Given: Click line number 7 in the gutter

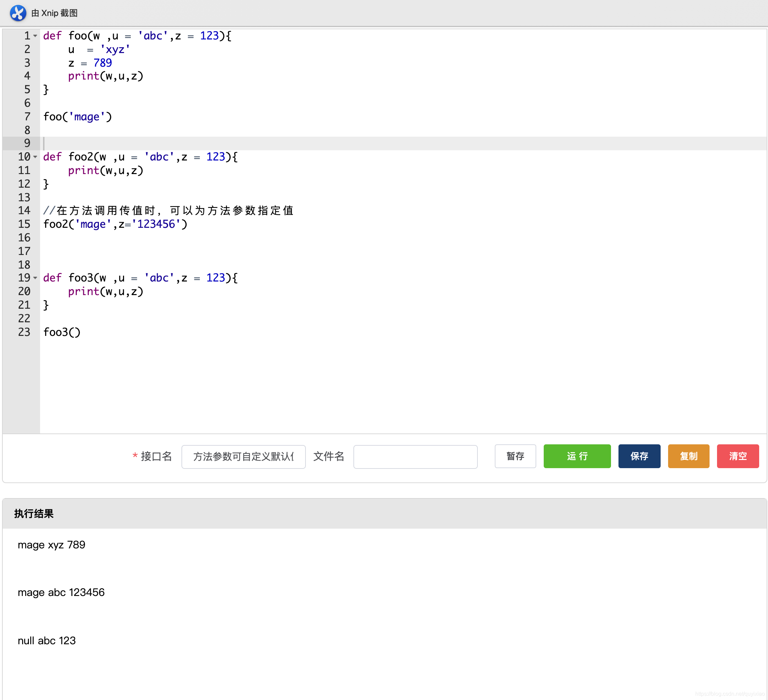Looking at the screenshot, I should pyautogui.click(x=27, y=117).
